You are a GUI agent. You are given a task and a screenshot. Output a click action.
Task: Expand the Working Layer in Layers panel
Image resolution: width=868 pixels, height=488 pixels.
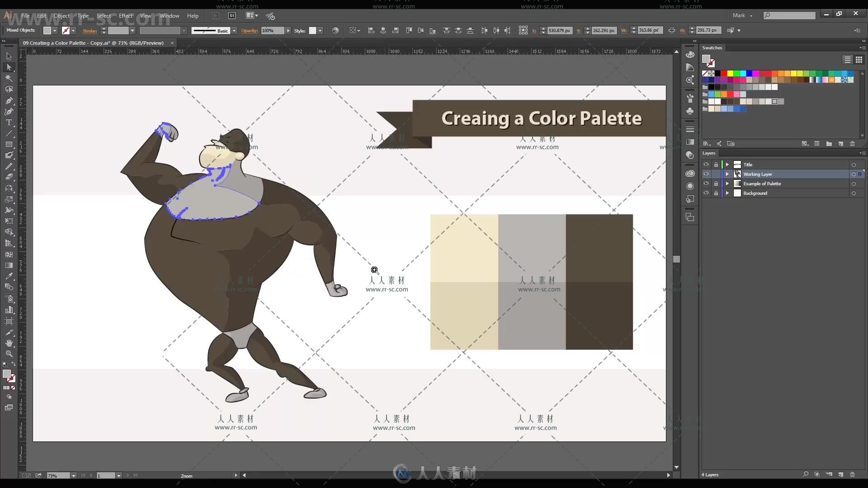[x=728, y=174]
